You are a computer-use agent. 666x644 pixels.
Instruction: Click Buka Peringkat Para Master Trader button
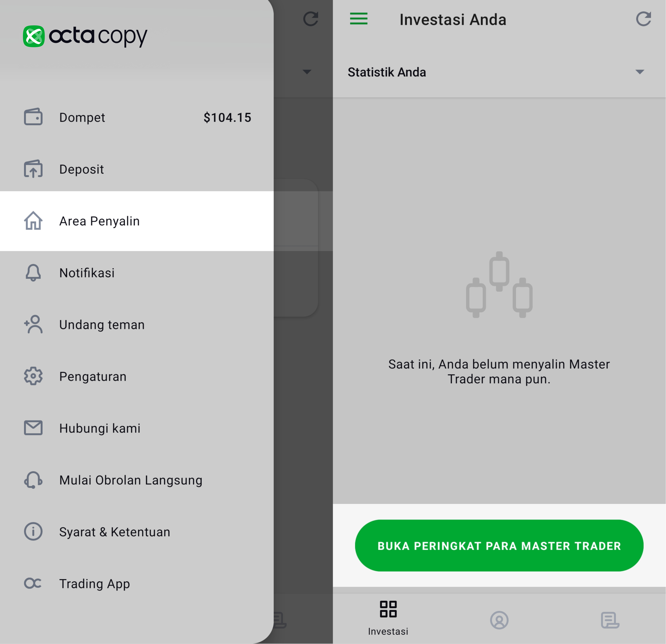pos(499,546)
